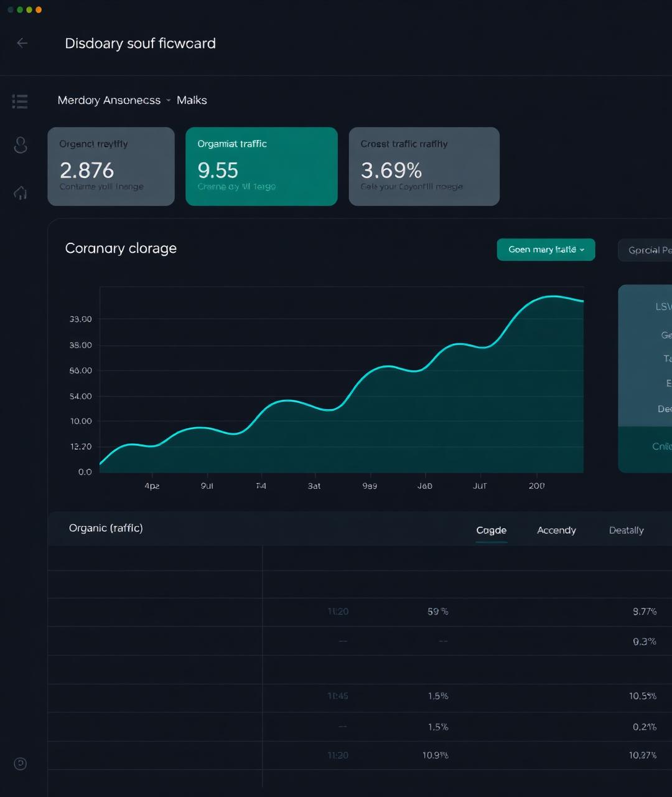Open the Goen mary trafid dropdown

546,250
